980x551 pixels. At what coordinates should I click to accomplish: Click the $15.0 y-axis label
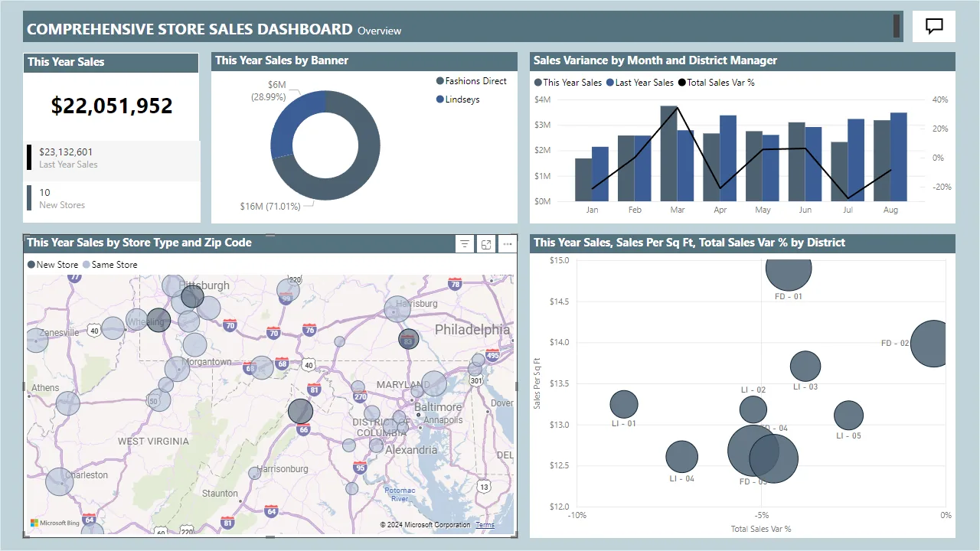560,260
